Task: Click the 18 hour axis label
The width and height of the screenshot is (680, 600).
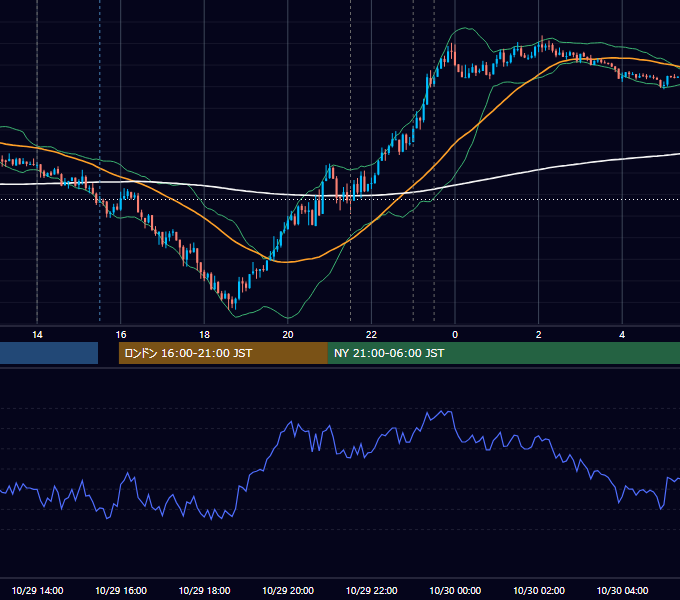Action: click(x=204, y=335)
